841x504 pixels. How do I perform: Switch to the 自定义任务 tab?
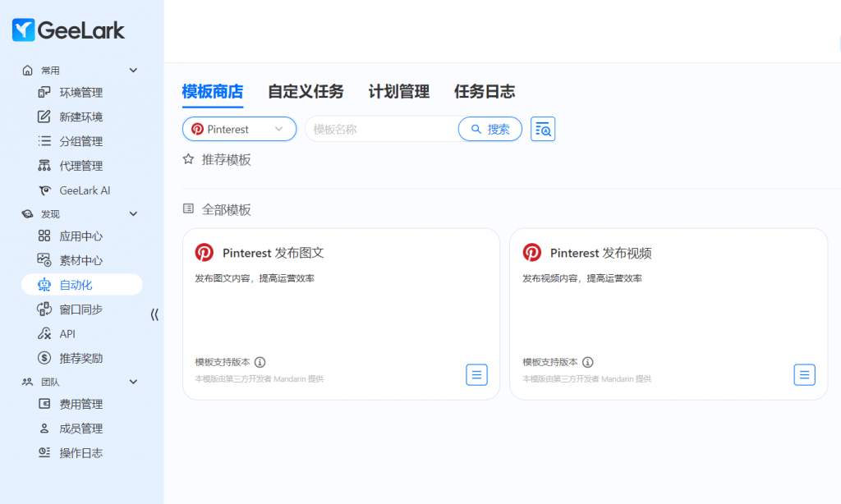[306, 91]
